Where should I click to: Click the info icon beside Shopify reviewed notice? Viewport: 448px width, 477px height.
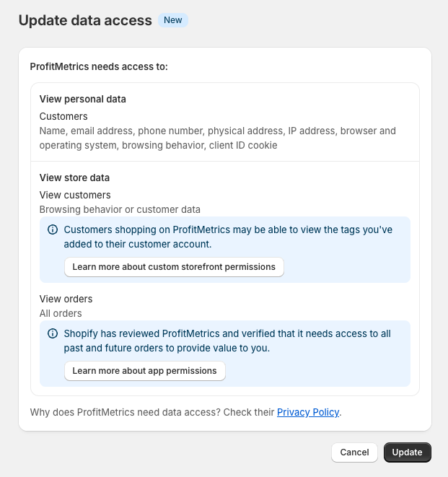53,333
